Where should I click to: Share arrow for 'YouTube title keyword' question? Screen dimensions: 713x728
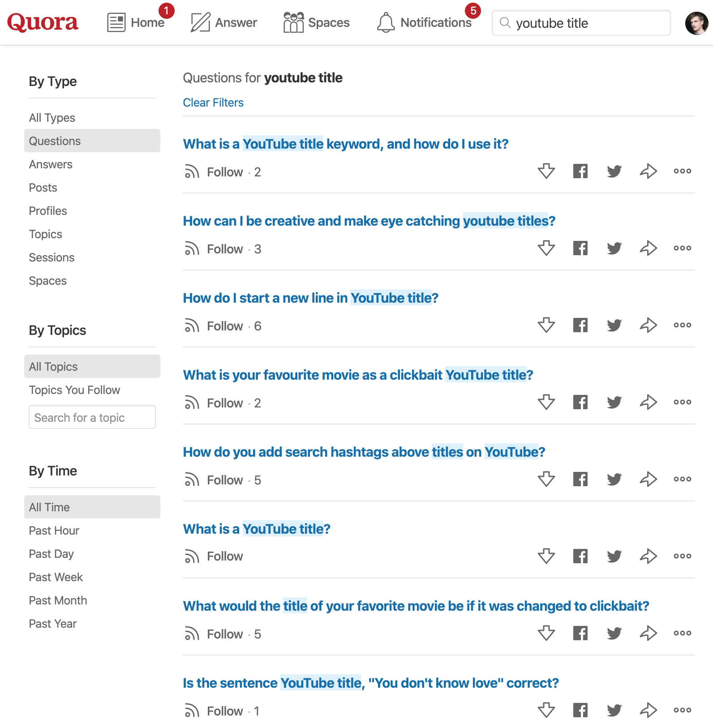tap(649, 171)
